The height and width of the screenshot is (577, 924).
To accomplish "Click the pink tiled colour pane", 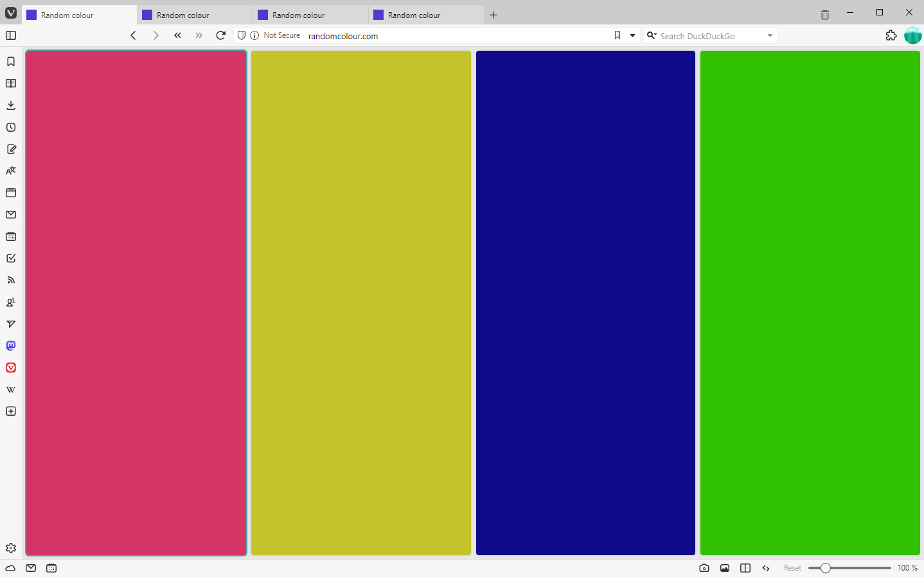I will (x=136, y=303).
